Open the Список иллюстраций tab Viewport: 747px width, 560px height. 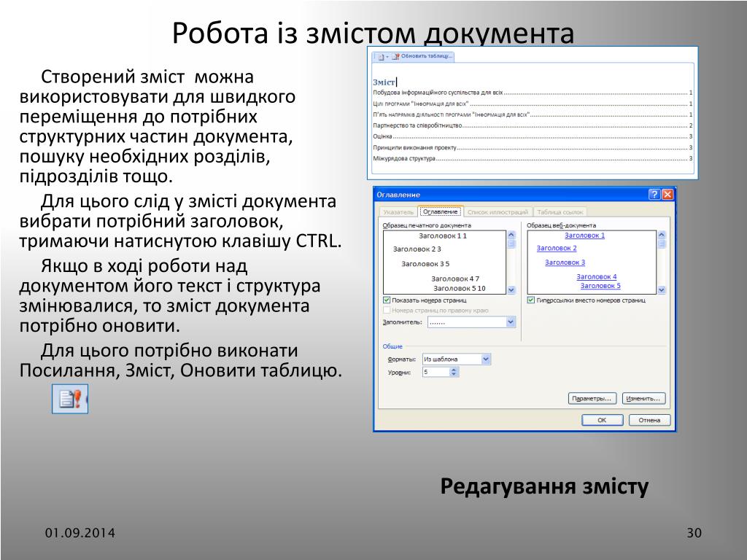(498, 212)
